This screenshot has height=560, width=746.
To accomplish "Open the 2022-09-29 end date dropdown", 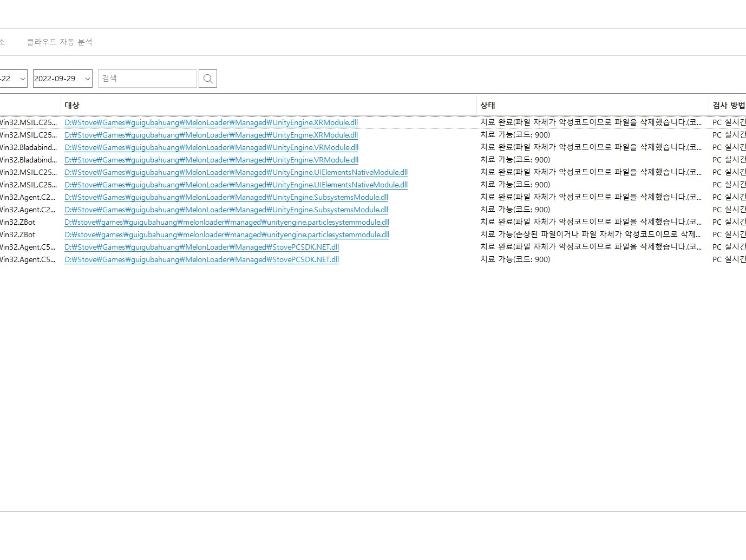I will click(63, 79).
